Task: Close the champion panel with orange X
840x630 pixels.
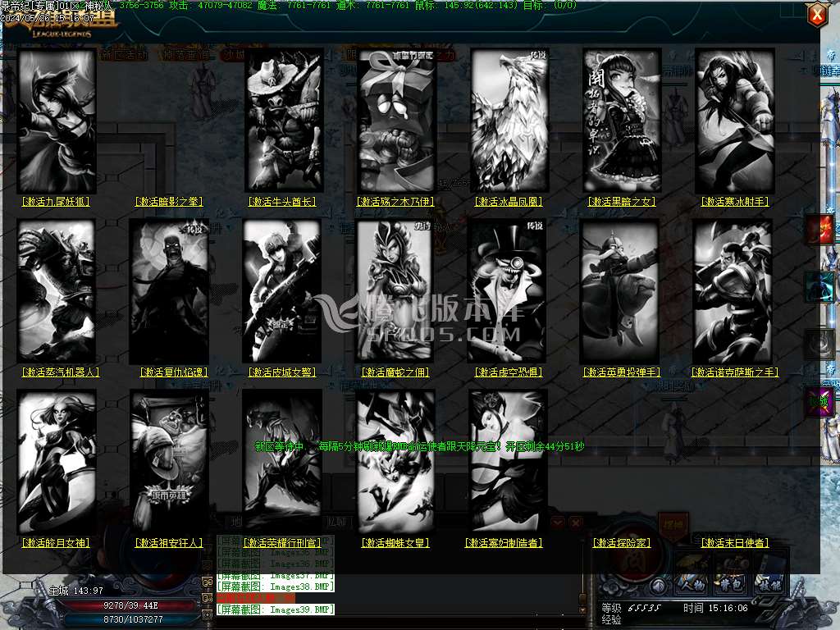Action: [x=817, y=14]
